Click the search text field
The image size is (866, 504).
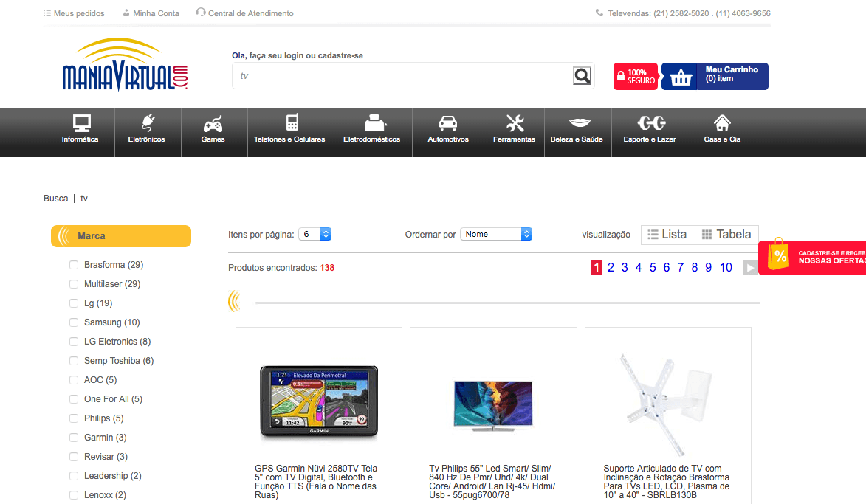point(402,76)
